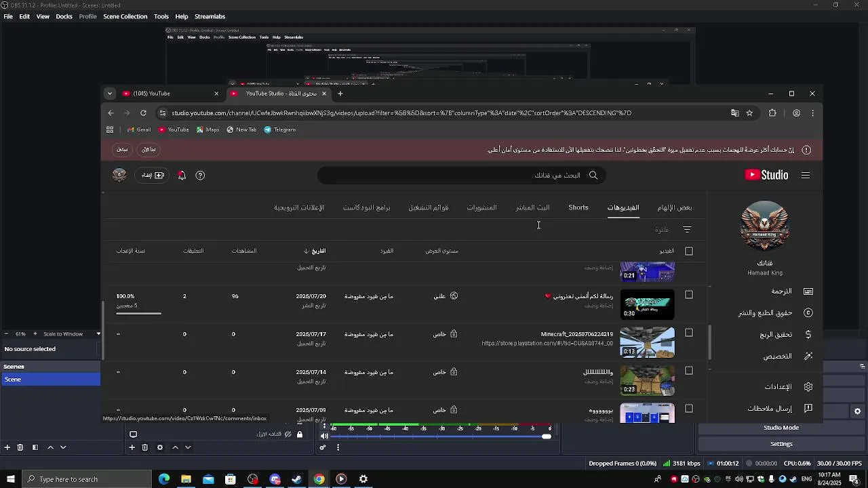This screenshot has width=868, height=488.
Task: Click OBS Studio Mode button
Action: pyautogui.click(x=781, y=428)
